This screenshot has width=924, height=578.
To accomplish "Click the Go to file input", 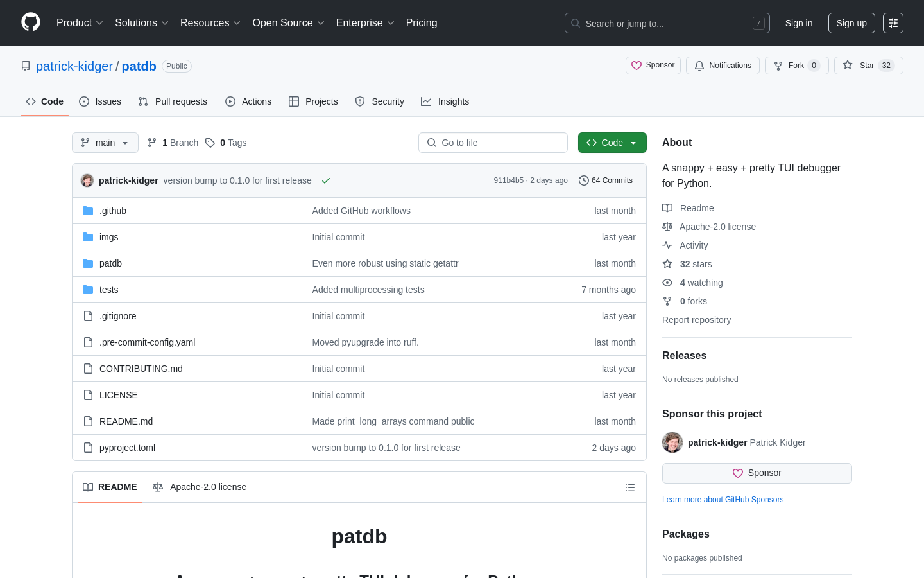I will pos(493,143).
